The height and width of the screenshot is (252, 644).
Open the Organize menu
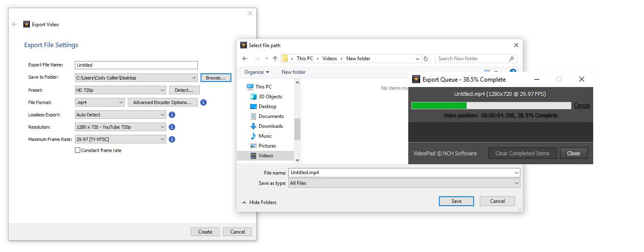tap(257, 72)
